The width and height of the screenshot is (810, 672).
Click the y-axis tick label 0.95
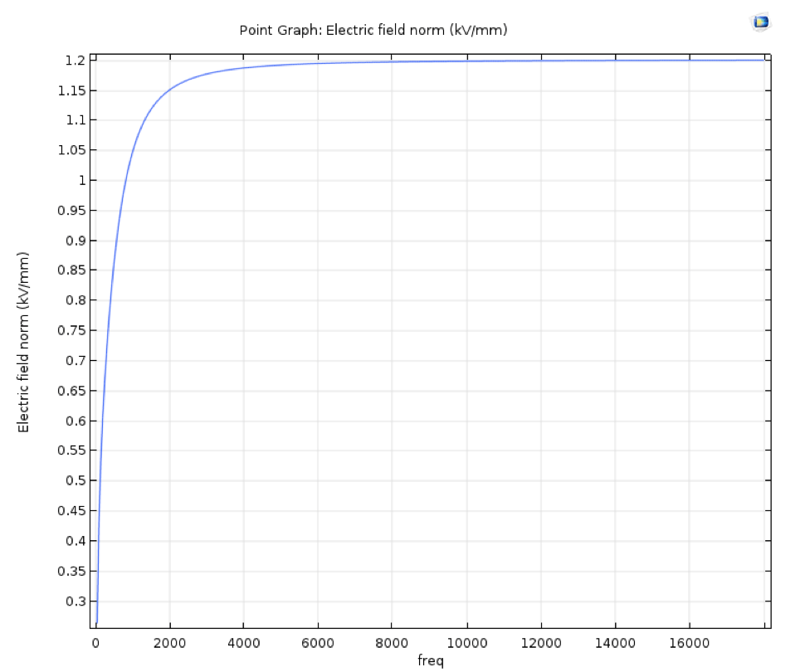click(71, 211)
